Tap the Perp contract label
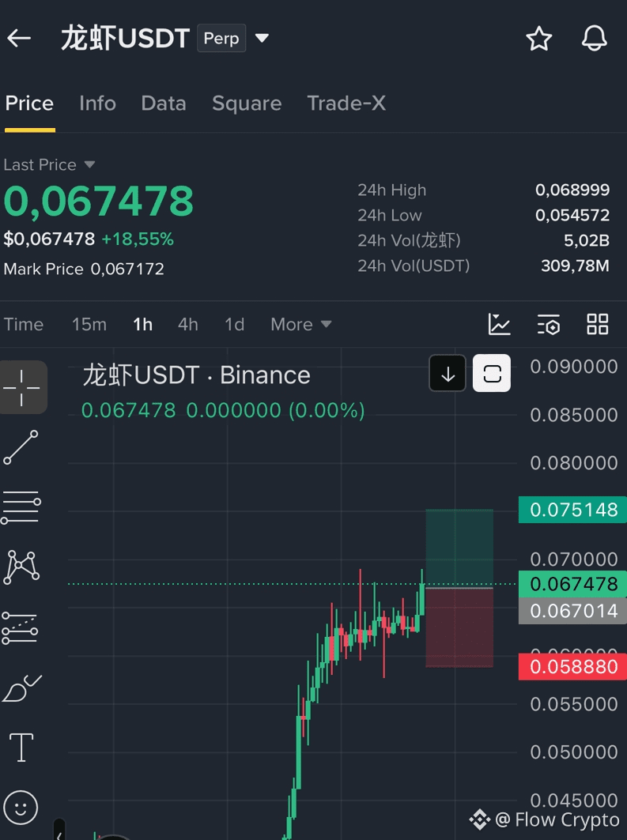 (221, 38)
